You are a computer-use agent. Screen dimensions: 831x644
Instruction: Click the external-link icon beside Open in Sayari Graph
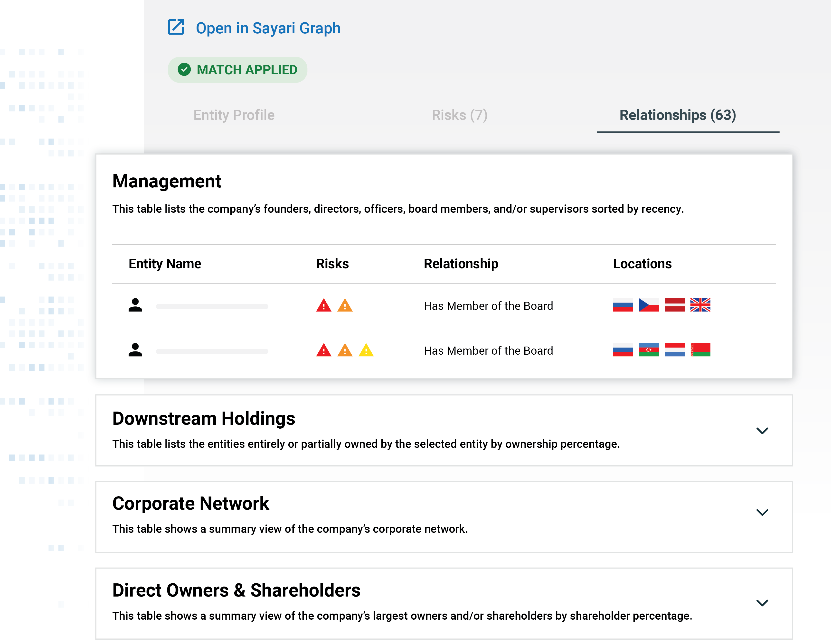tap(176, 27)
